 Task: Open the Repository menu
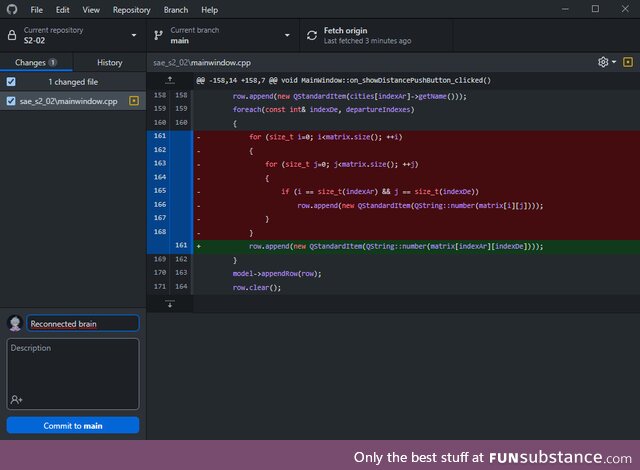(131, 9)
